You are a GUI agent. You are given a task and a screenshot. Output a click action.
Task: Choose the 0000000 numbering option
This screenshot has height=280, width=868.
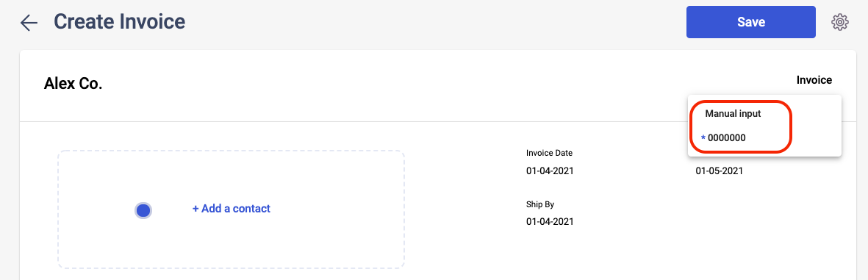click(726, 137)
